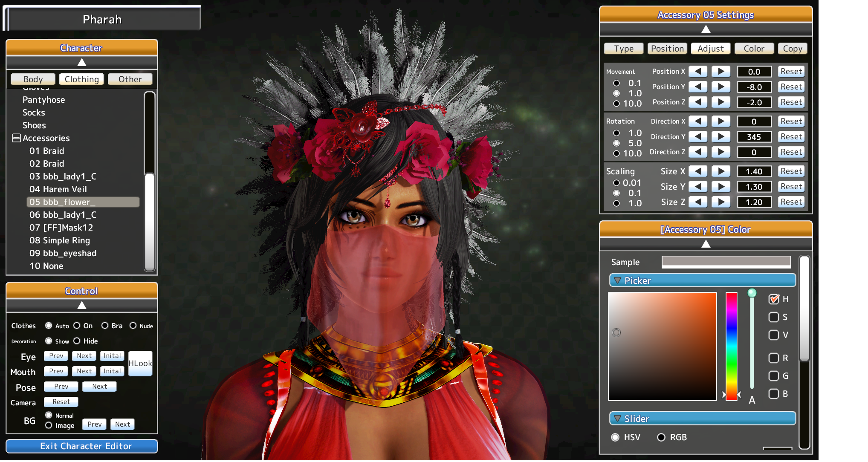This screenshot has width=868, height=462.
Task: Increase Position X with right arrow
Action: point(721,72)
